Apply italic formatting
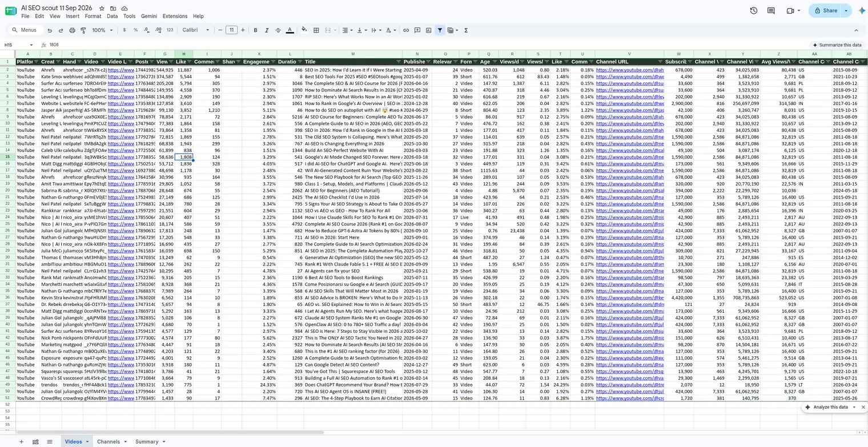Screen dimensions: 868x447 point(267,30)
